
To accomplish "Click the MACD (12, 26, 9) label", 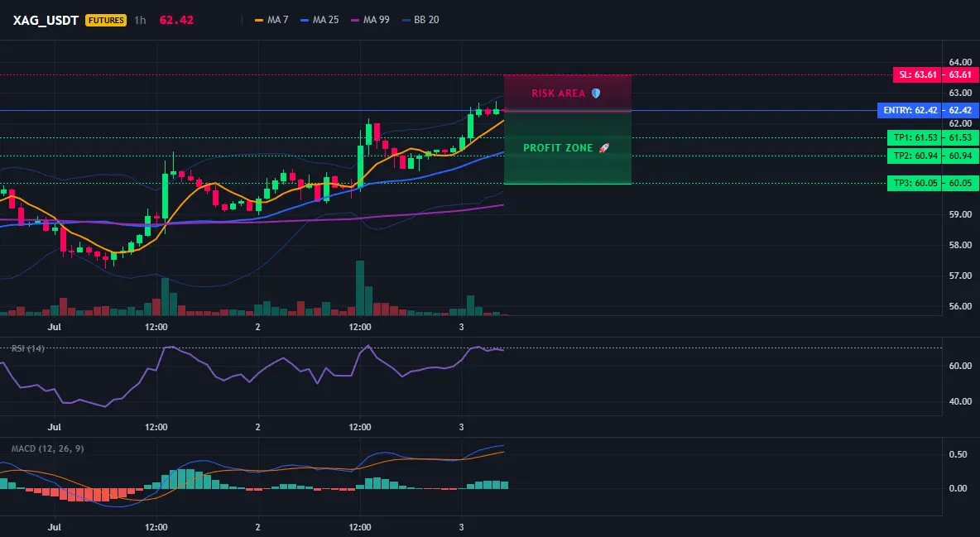I will pyautogui.click(x=47, y=448).
